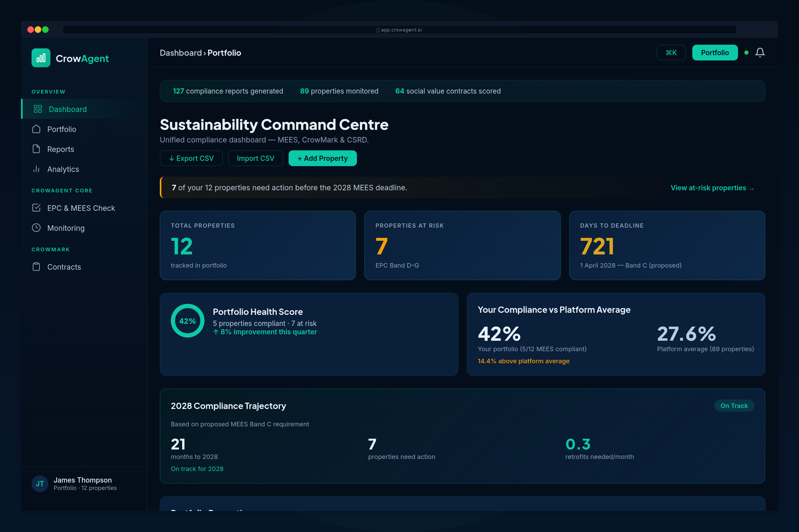799x532 pixels.
Task: Click the JT user avatar
Action: coord(40,483)
